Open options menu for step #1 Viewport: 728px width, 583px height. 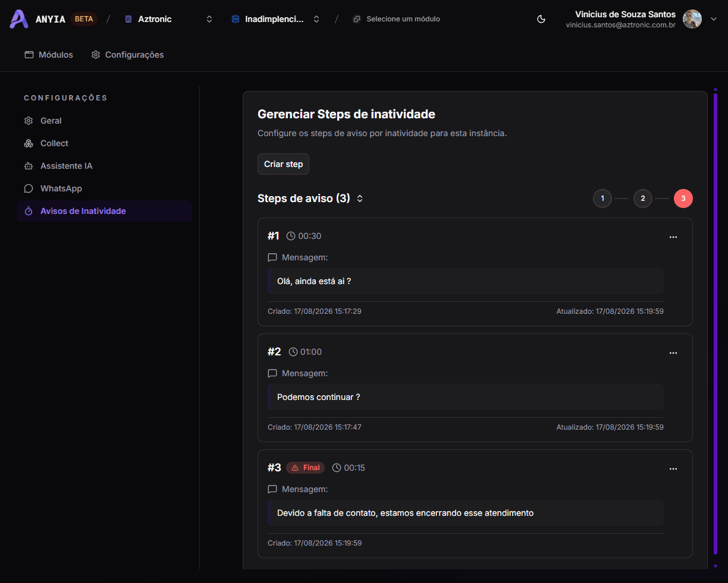tap(673, 237)
